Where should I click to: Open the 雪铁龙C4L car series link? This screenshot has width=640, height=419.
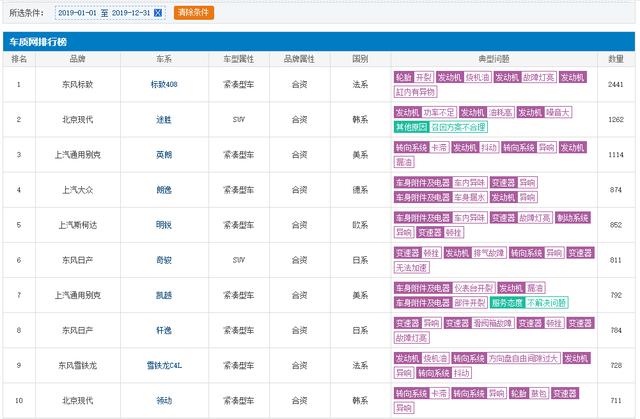point(164,365)
